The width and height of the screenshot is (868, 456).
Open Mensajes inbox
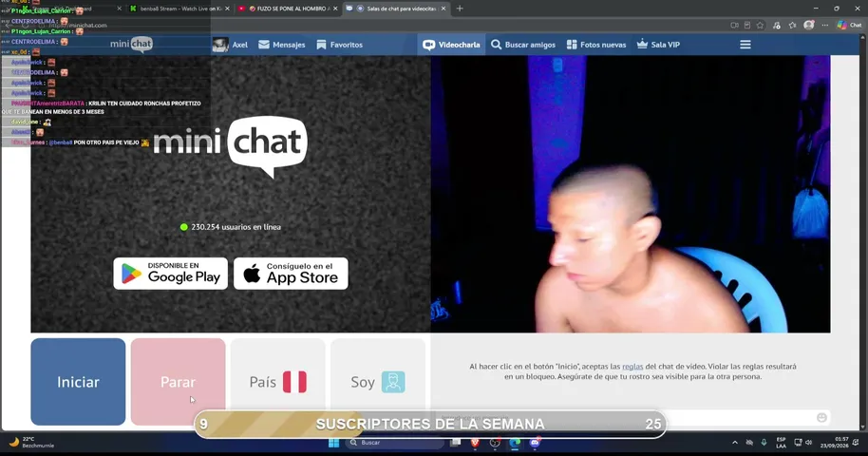tap(282, 45)
